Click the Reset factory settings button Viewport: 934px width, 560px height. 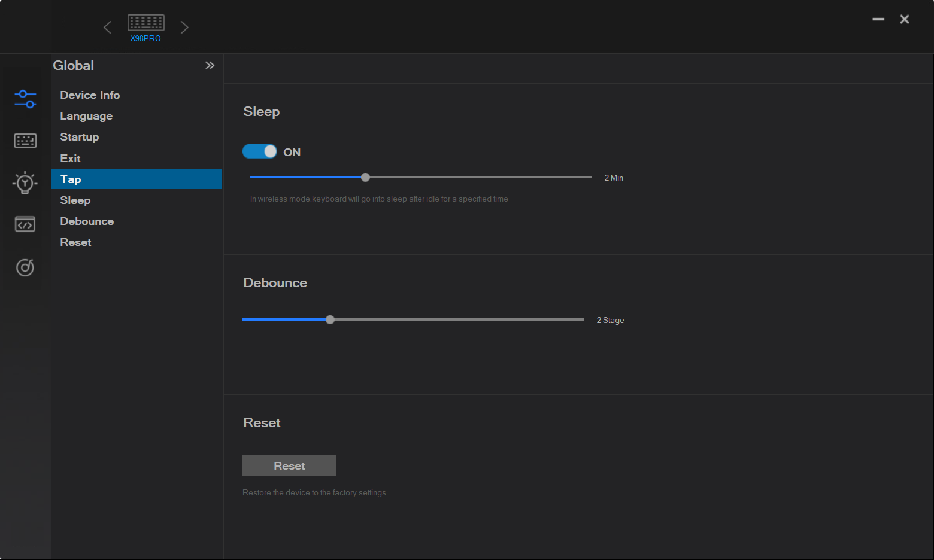click(289, 465)
